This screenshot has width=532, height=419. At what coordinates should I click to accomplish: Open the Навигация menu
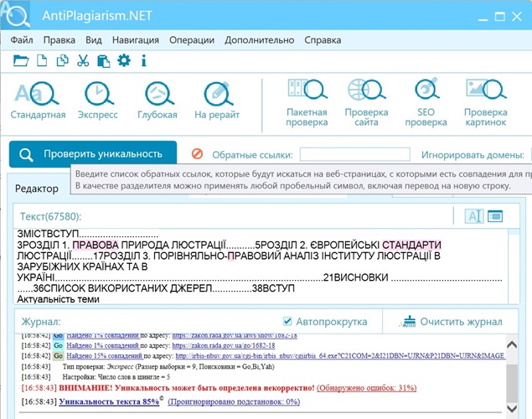coord(136,40)
